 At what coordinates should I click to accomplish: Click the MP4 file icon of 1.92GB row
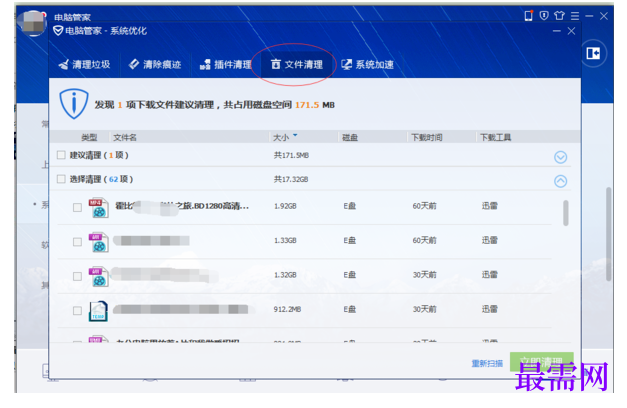(x=98, y=208)
